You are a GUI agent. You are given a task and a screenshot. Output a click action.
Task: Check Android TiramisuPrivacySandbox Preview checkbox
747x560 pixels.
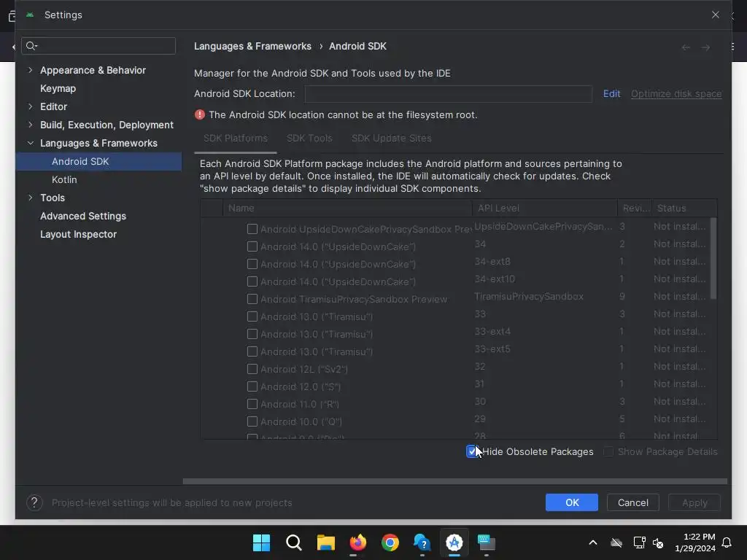(252, 299)
